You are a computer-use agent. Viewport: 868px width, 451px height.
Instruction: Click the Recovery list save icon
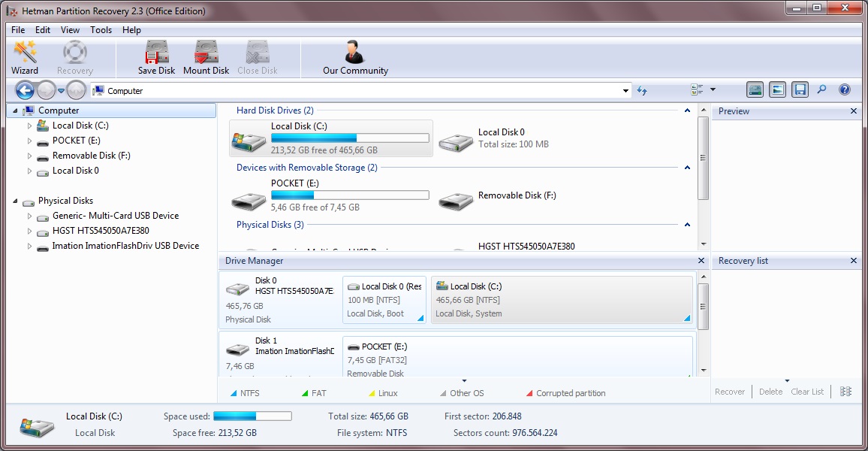799,89
